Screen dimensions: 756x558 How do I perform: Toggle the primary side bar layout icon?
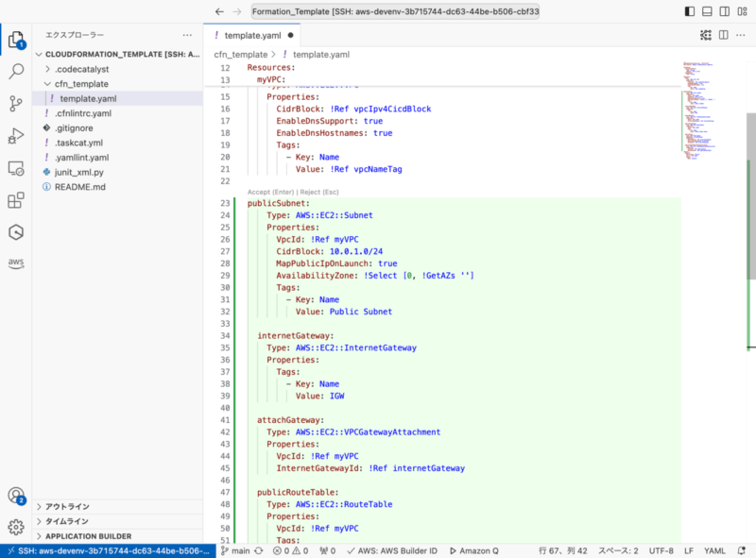pos(690,11)
